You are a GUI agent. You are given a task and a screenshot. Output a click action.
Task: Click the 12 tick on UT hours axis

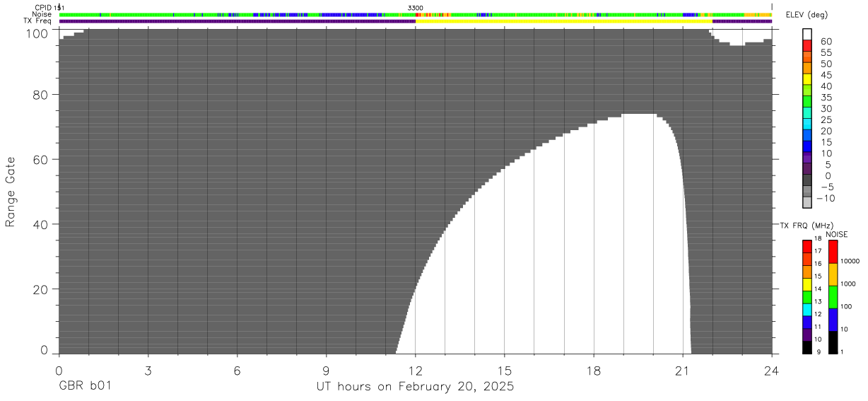tap(415, 370)
